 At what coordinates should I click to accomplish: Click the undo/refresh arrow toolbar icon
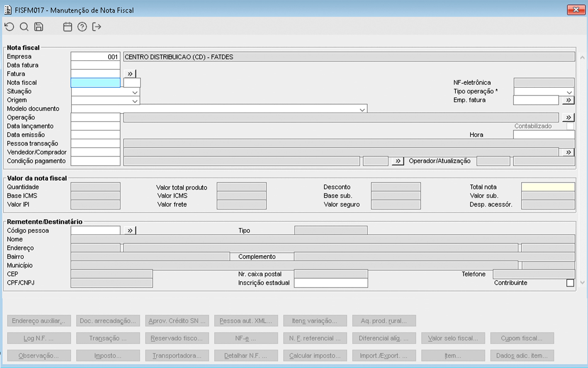9,27
